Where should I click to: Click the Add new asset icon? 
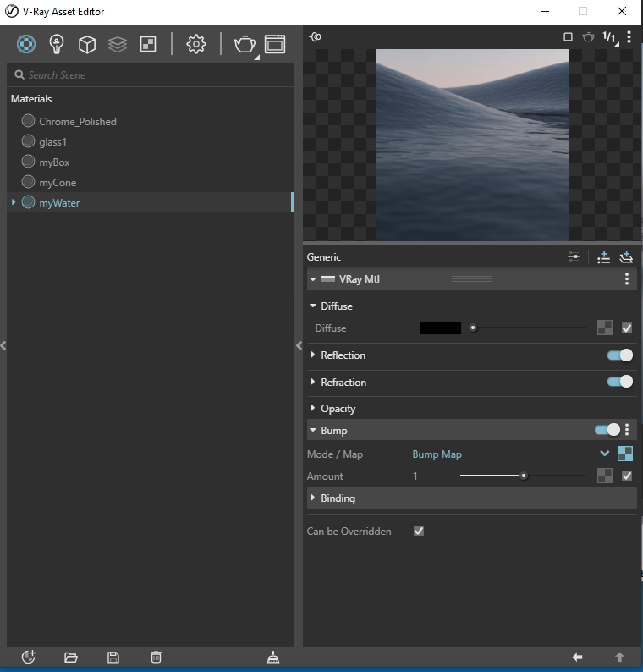pos(29,657)
